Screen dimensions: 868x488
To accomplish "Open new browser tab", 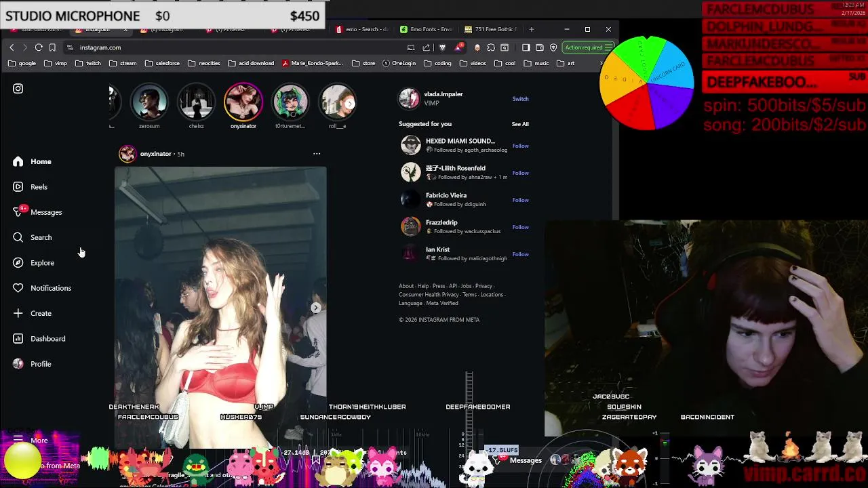I will tap(531, 29).
